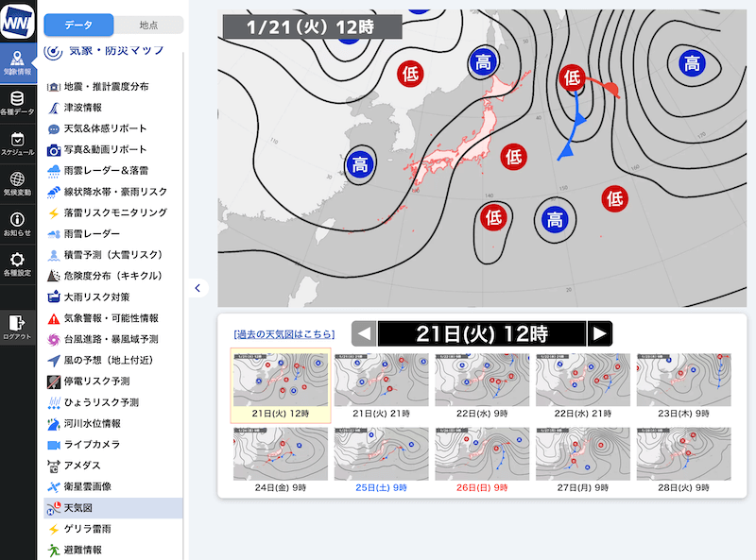Open 台風進路・暴風域予測 menu item
Viewport: 756px width, 560px height.
point(110,339)
